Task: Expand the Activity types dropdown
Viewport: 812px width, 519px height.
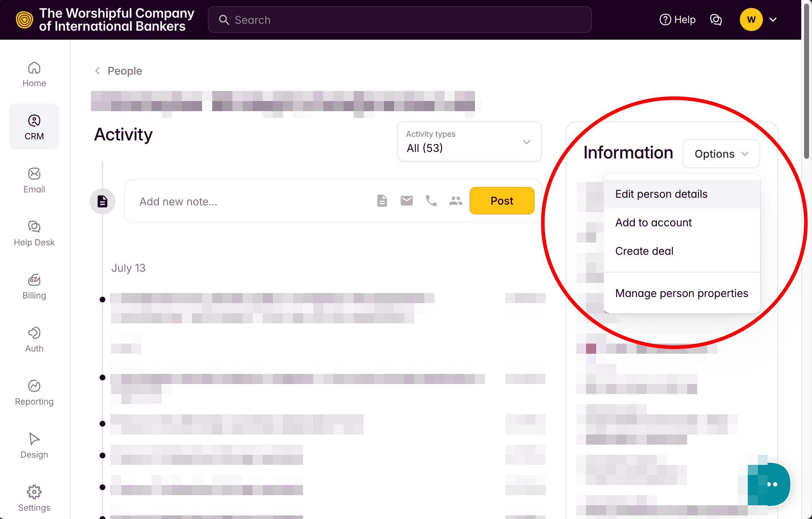Action: [x=469, y=141]
